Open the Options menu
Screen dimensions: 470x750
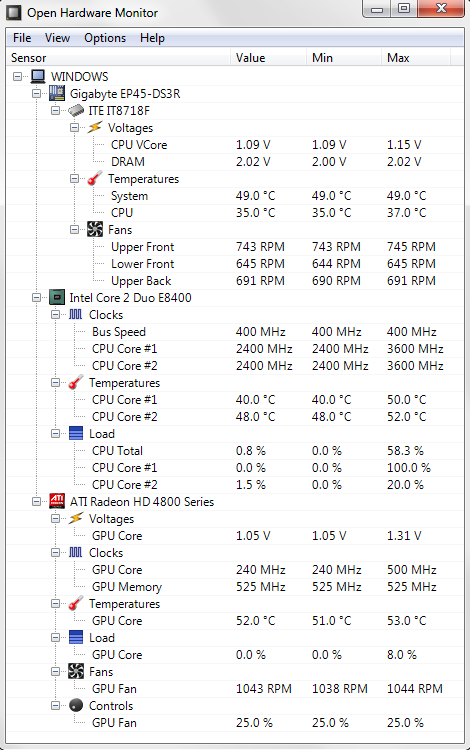pyautogui.click(x=105, y=38)
